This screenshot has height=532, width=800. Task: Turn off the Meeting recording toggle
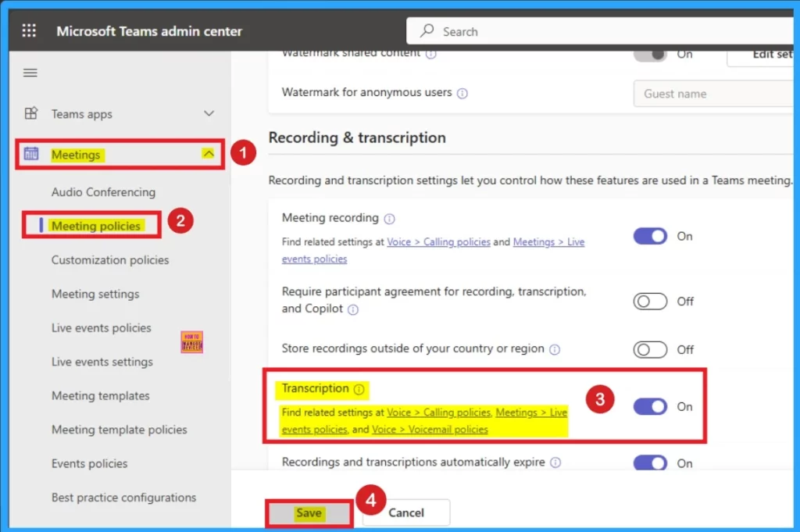650,236
